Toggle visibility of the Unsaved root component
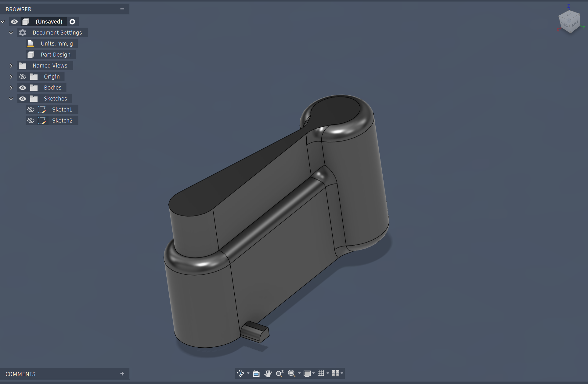This screenshot has height=384, width=588. 14,22
